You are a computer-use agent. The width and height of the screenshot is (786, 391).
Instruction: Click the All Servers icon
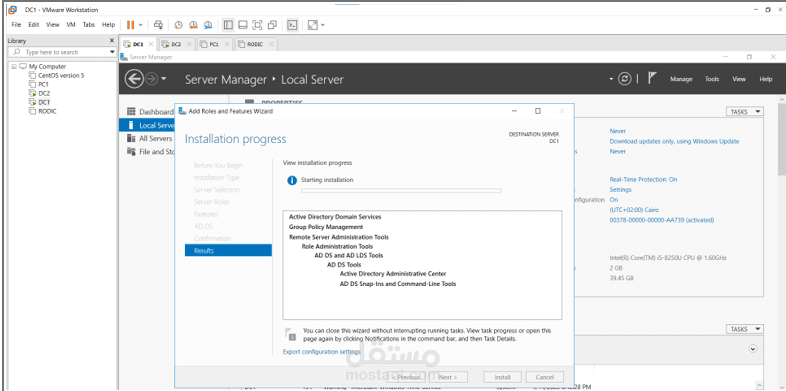pyautogui.click(x=131, y=138)
